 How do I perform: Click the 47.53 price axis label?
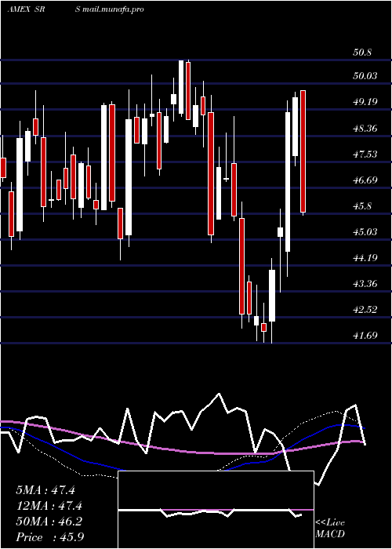pyautogui.click(x=365, y=154)
